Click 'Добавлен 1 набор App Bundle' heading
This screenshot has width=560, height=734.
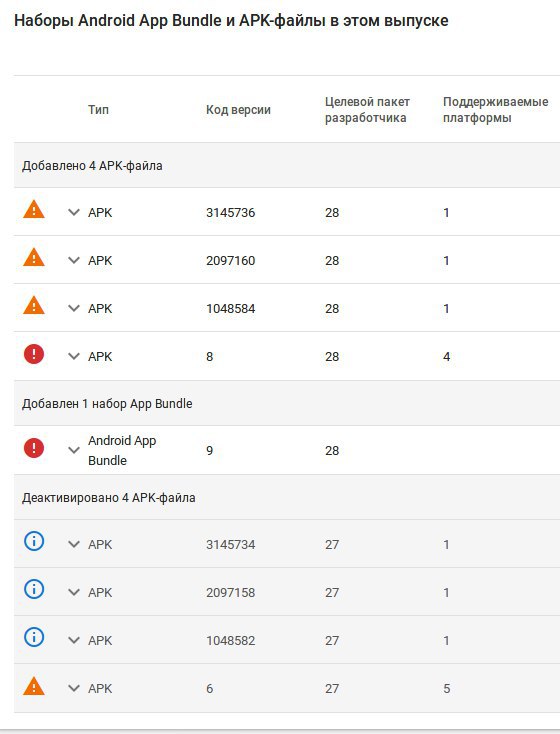pos(107,404)
